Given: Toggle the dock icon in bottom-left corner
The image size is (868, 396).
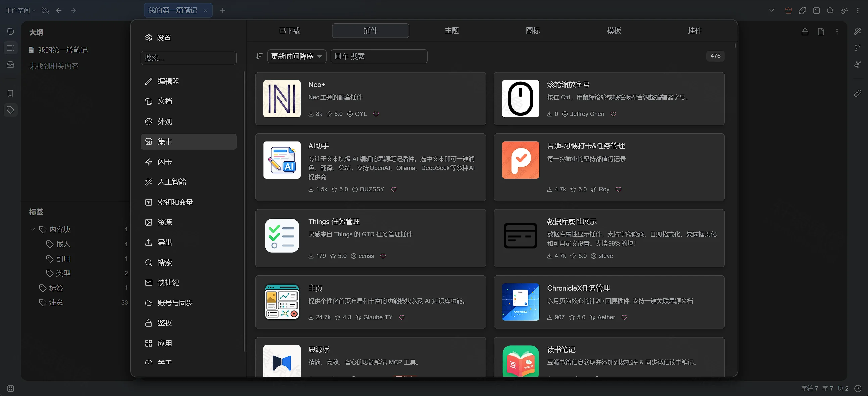Looking at the screenshot, I should (10, 388).
